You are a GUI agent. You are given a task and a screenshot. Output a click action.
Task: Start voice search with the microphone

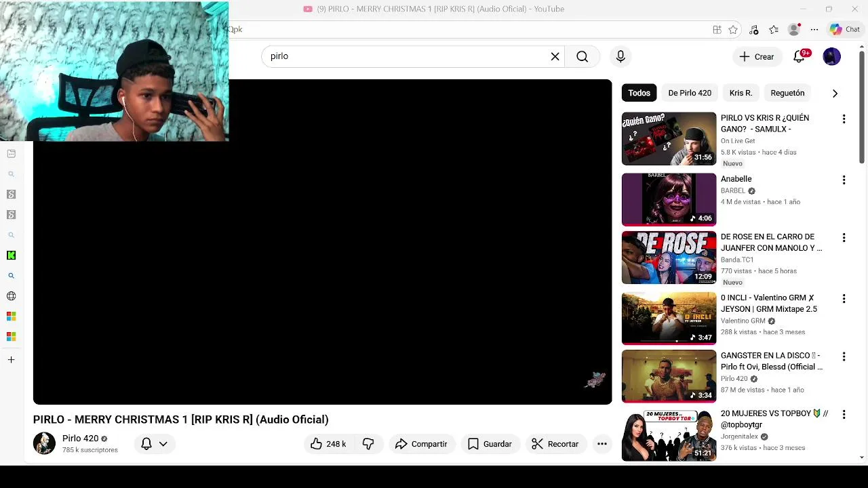click(x=620, y=56)
